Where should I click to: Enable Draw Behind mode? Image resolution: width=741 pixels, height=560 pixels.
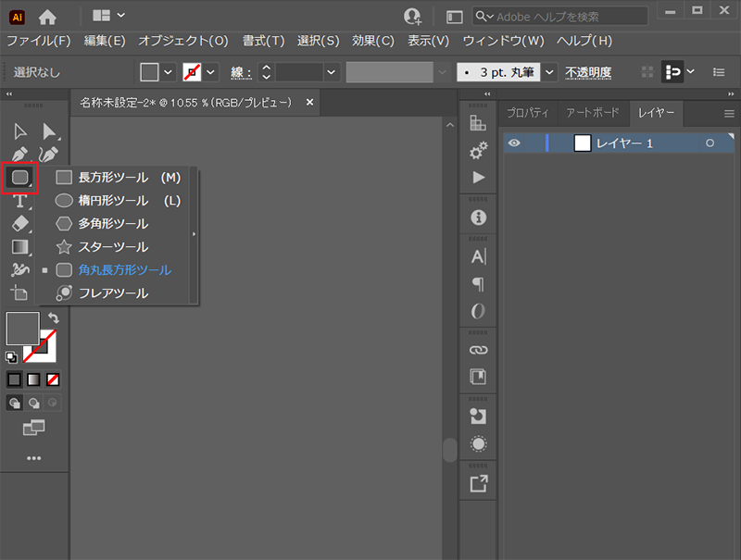coord(33,403)
